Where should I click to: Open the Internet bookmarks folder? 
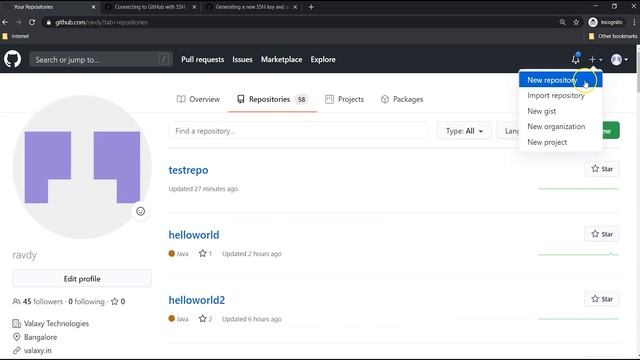[x=16, y=36]
